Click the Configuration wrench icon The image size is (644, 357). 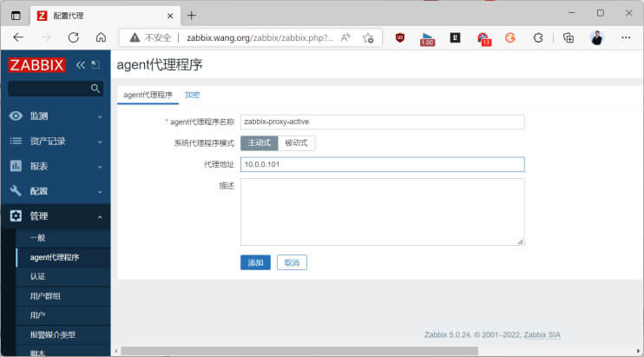16,190
